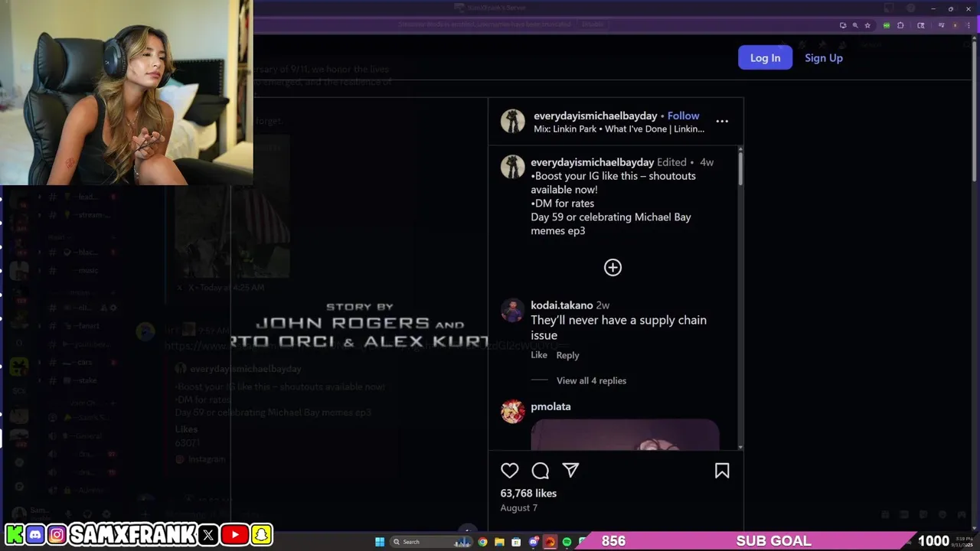The image size is (980, 551).
Task: Open comments with the speech bubble icon
Action: 541,471
